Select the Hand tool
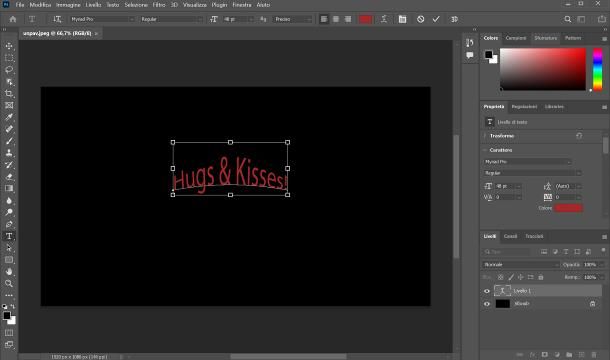This screenshot has width=610, height=360. tap(9, 272)
